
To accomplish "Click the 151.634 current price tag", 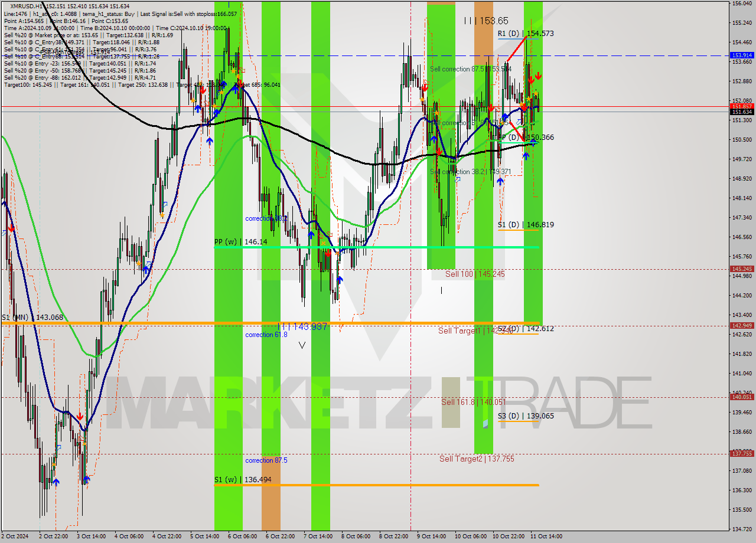I will coord(742,112).
